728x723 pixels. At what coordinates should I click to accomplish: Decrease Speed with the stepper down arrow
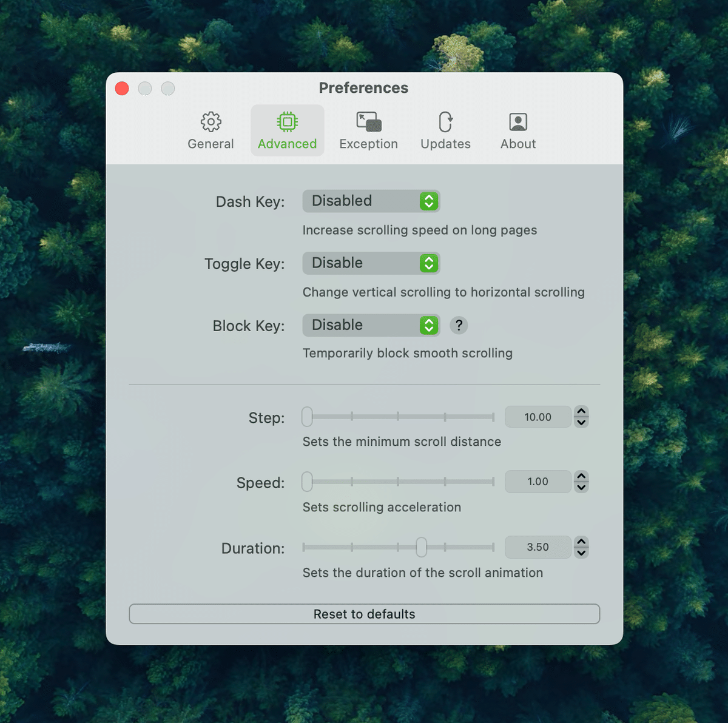(x=581, y=487)
